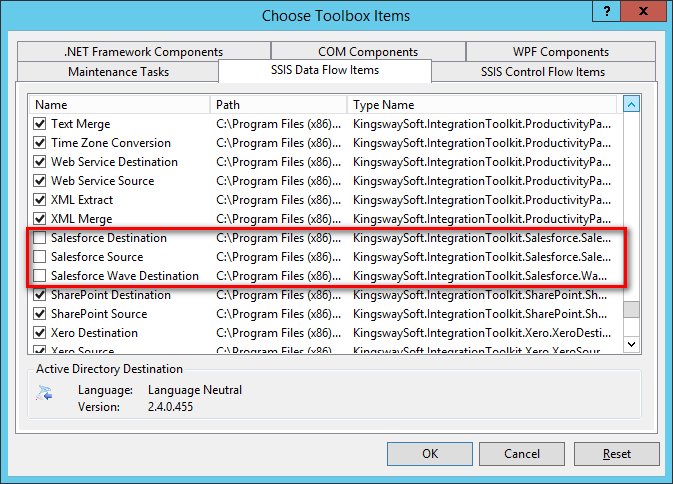The height and width of the screenshot is (484, 673).
Task: Click the scrollbar down arrow
Action: [x=631, y=344]
